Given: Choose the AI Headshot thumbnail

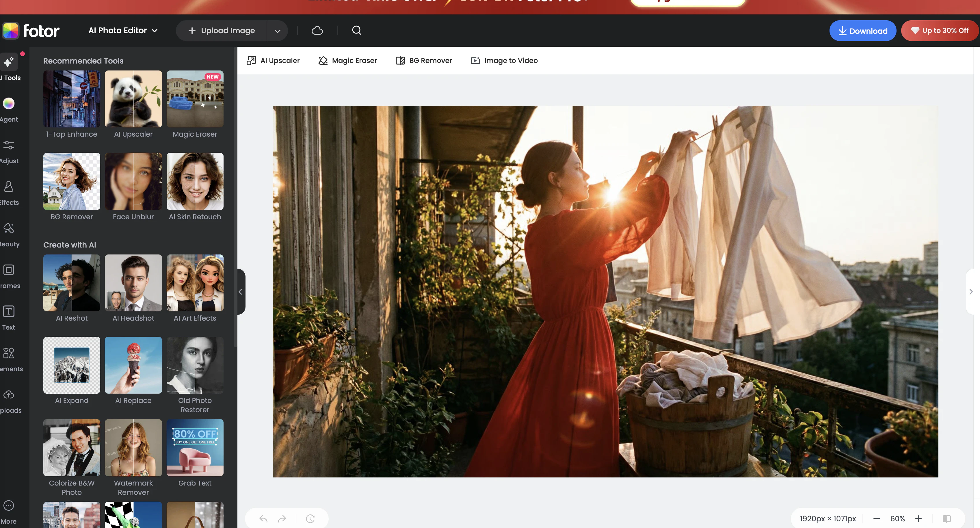Looking at the screenshot, I should pos(133,283).
